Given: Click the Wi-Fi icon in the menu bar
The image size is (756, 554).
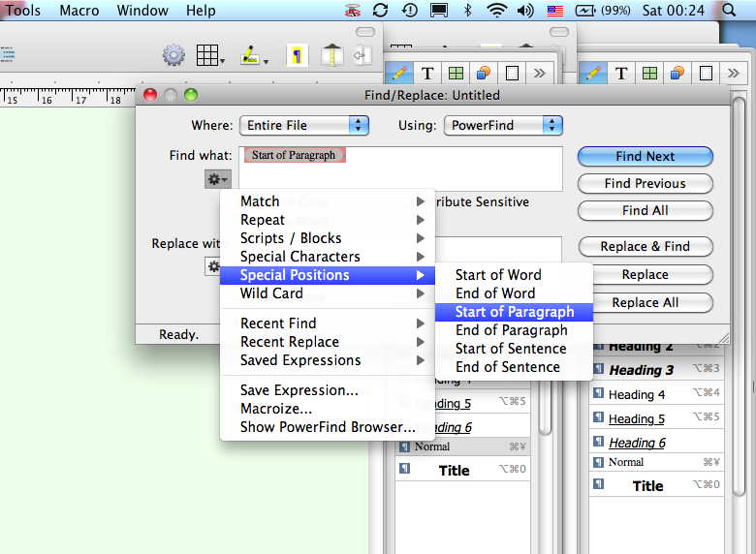Looking at the screenshot, I should pos(497,11).
